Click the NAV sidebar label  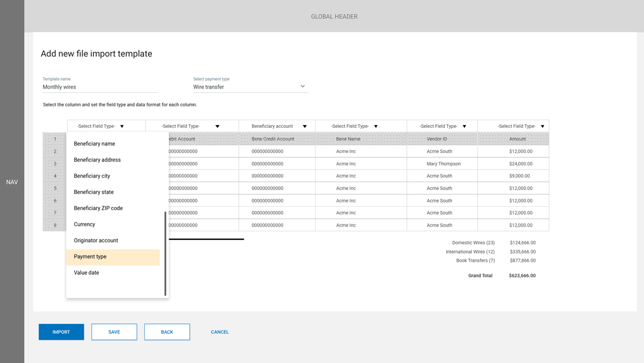tap(12, 183)
